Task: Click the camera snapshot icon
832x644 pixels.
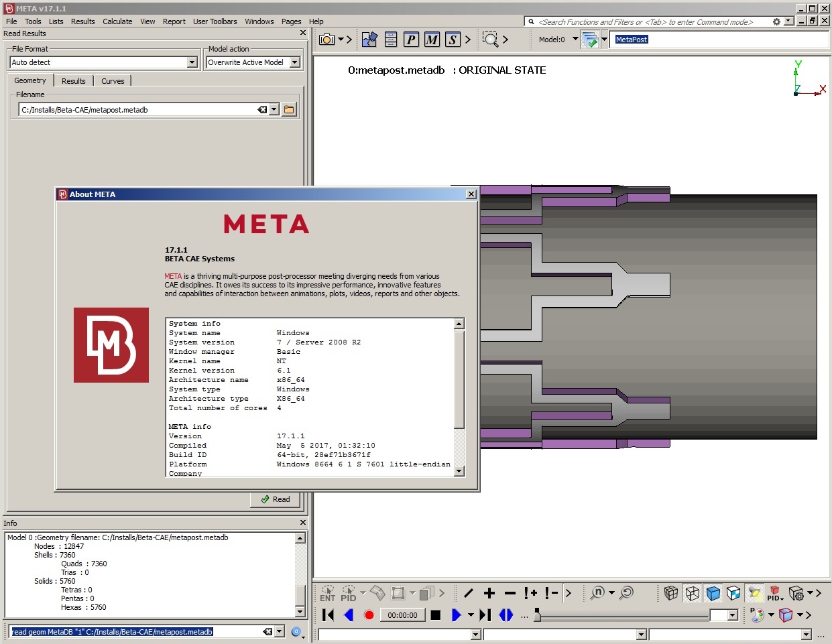Action: 327,40
